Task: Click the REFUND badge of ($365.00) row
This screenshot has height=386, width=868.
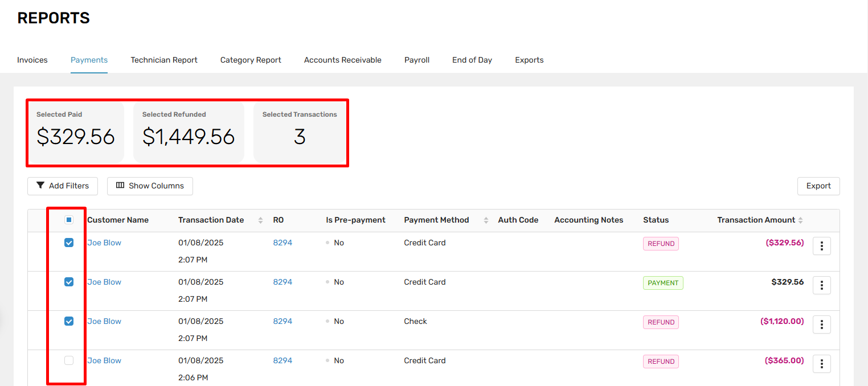Action: [661, 362]
